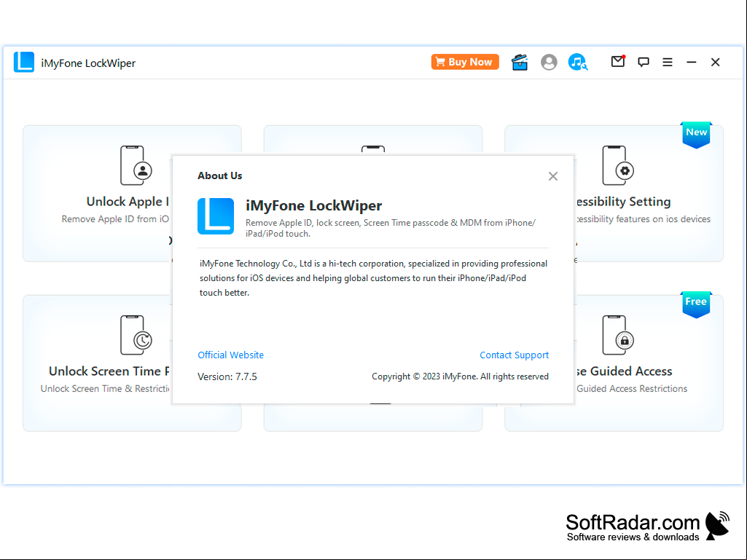Screen dimensions: 747x560
Task: Click the iMyFone Technology Co. paragraph
Action: [373, 278]
